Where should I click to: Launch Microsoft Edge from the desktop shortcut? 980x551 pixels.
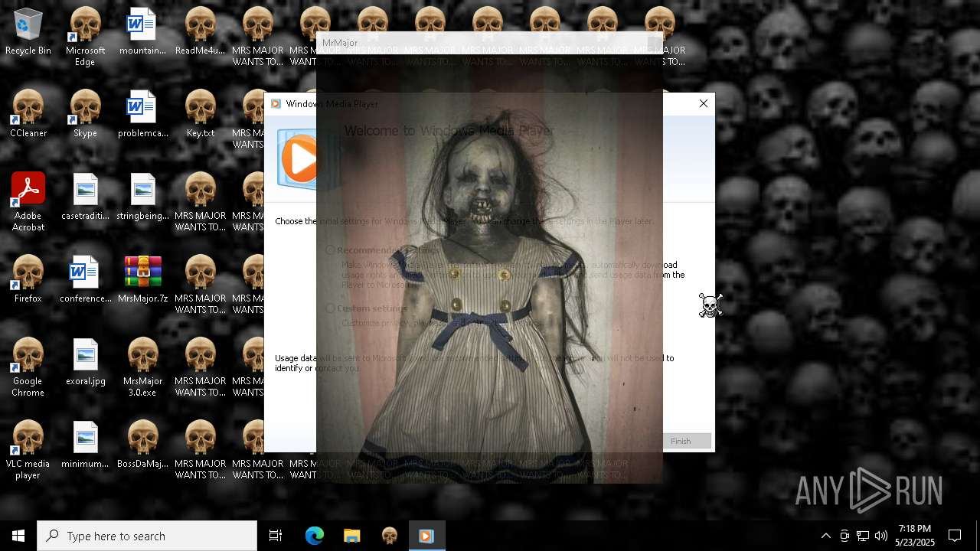[85, 37]
